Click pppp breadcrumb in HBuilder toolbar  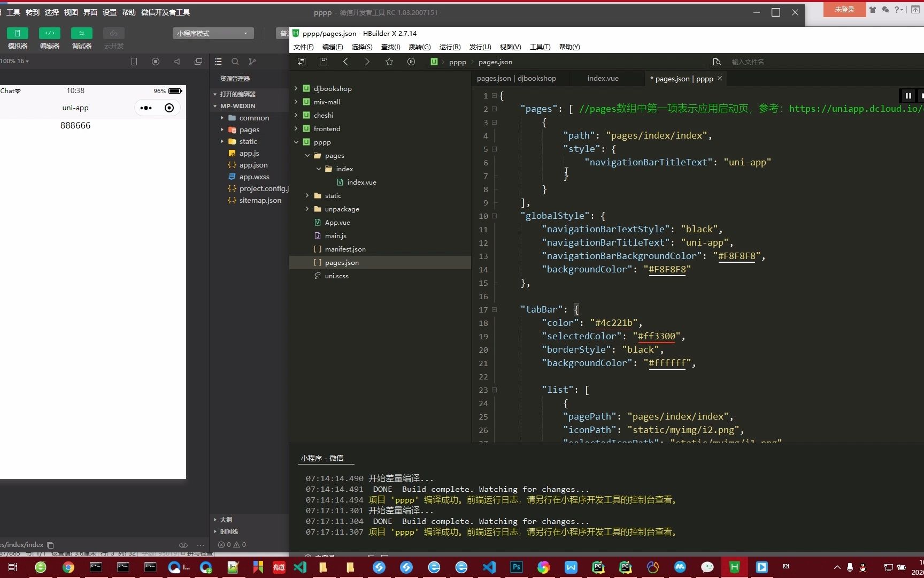point(457,62)
